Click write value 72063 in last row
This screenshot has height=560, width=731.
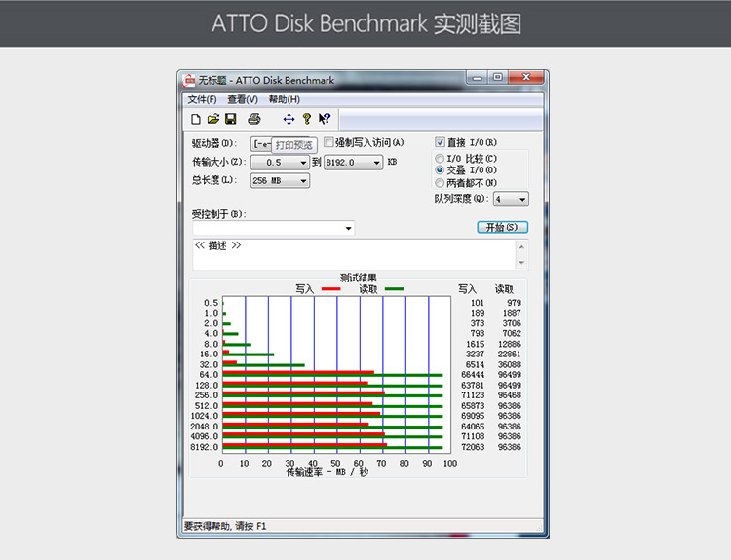tap(473, 447)
